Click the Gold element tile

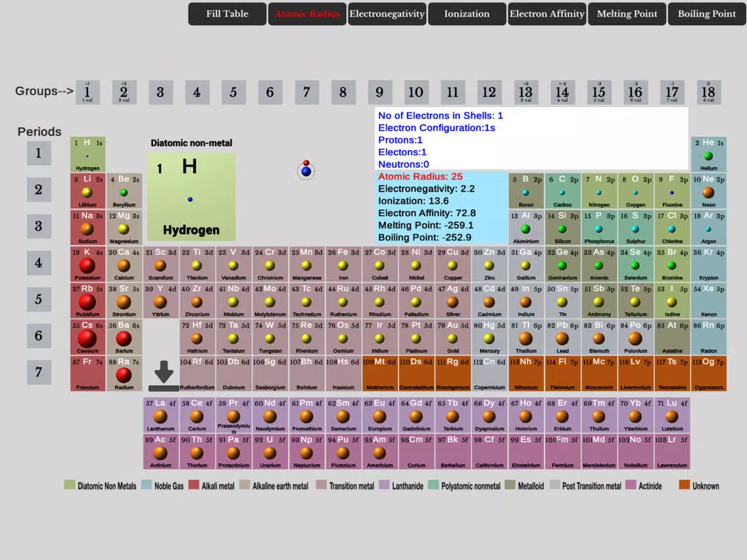[452, 337]
